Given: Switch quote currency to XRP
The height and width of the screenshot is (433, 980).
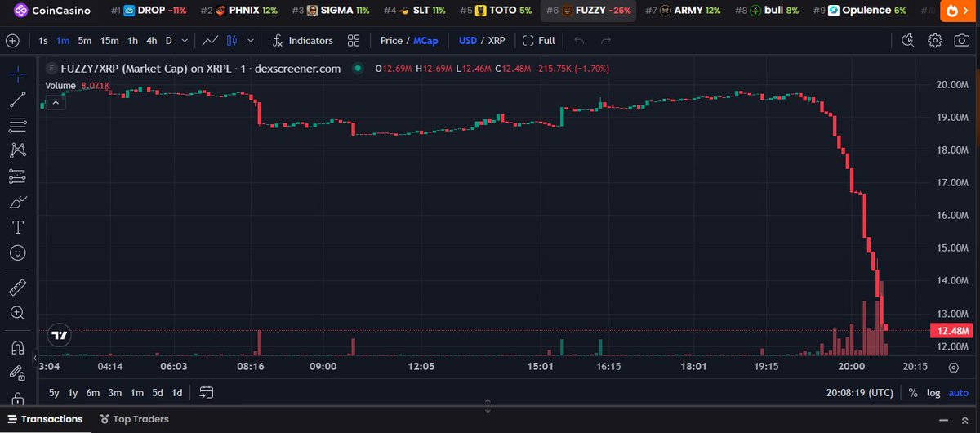Looking at the screenshot, I should [x=497, y=40].
